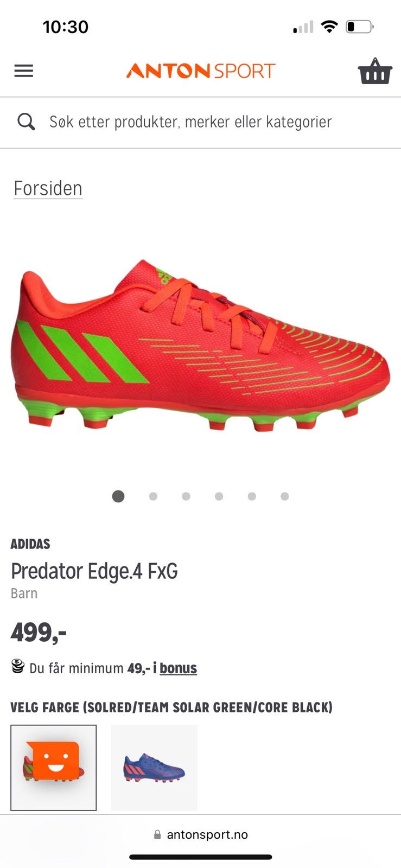Open the main red shoe image

pos(200,346)
